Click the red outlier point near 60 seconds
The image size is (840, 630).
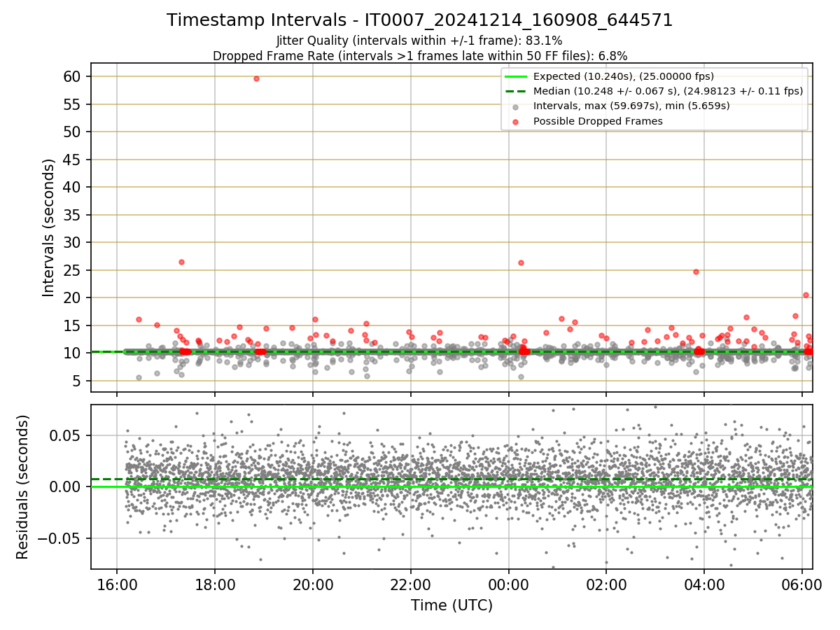[256, 78]
